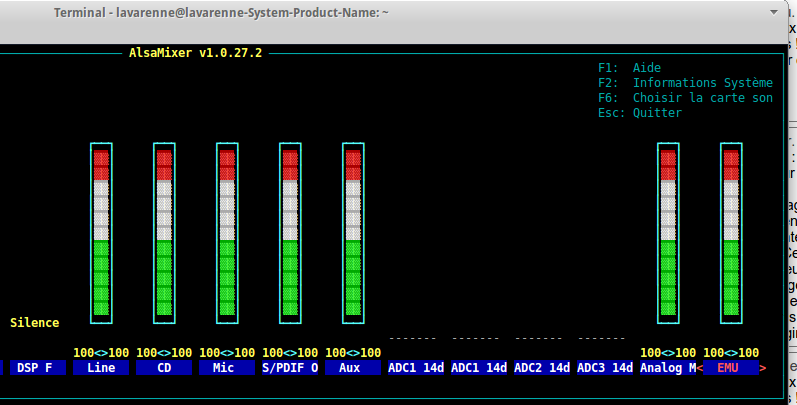The height and width of the screenshot is (405, 797).
Task: Click the dashes above ADC3 14d
Action: pyautogui.click(x=602, y=338)
